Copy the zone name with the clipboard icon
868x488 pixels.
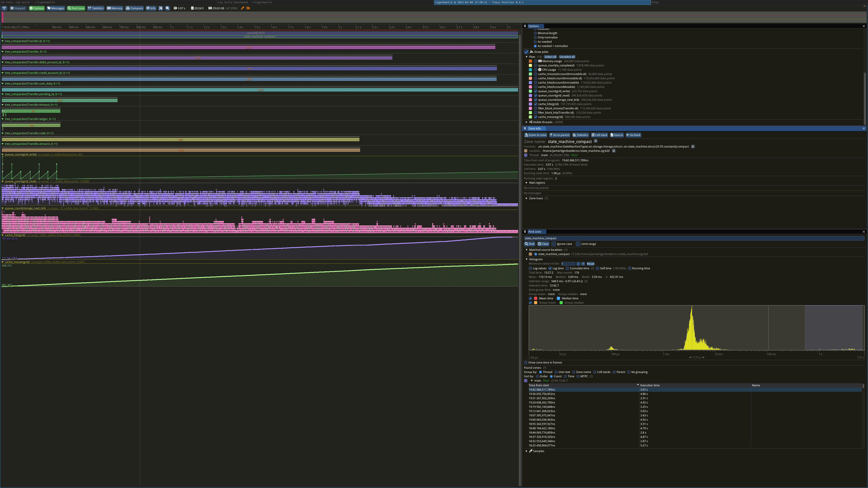(x=596, y=141)
